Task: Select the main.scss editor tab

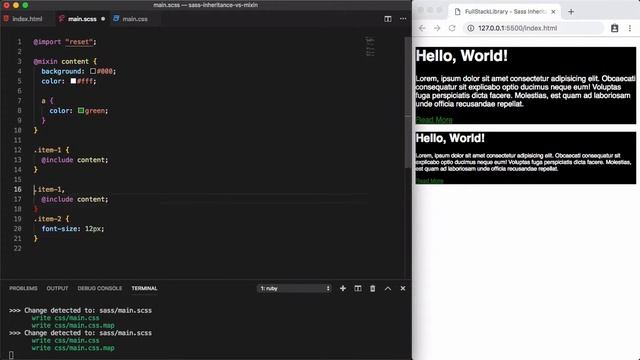Action: (81, 19)
